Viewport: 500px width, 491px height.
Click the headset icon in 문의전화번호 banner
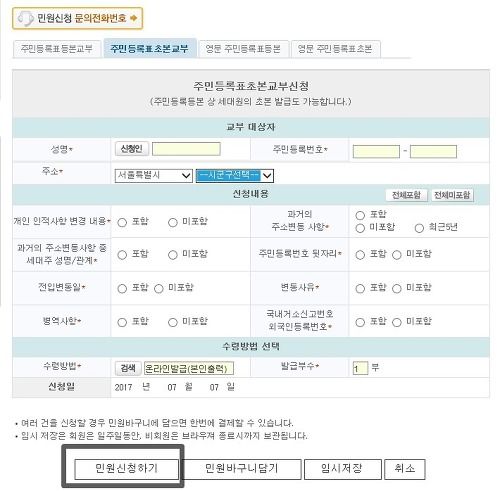coord(26,18)
